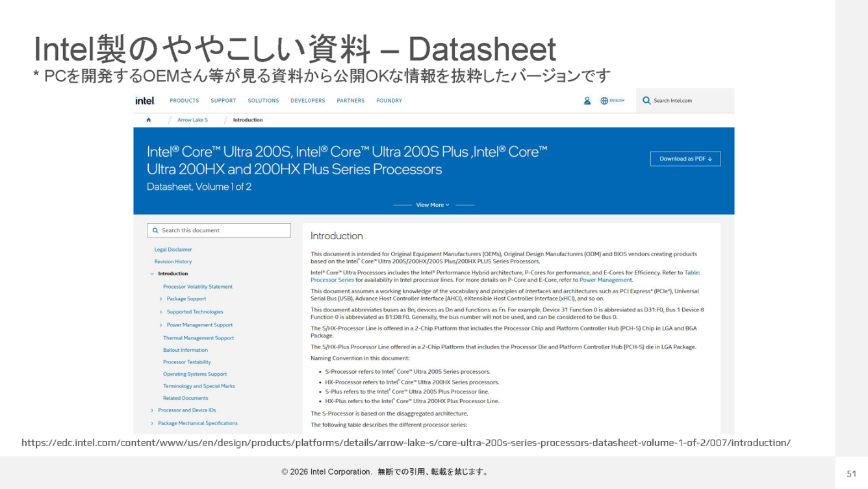Open the Processor and Device IDs entry
The width and height of the screenshot is (868, 489).
pos(187,410)
